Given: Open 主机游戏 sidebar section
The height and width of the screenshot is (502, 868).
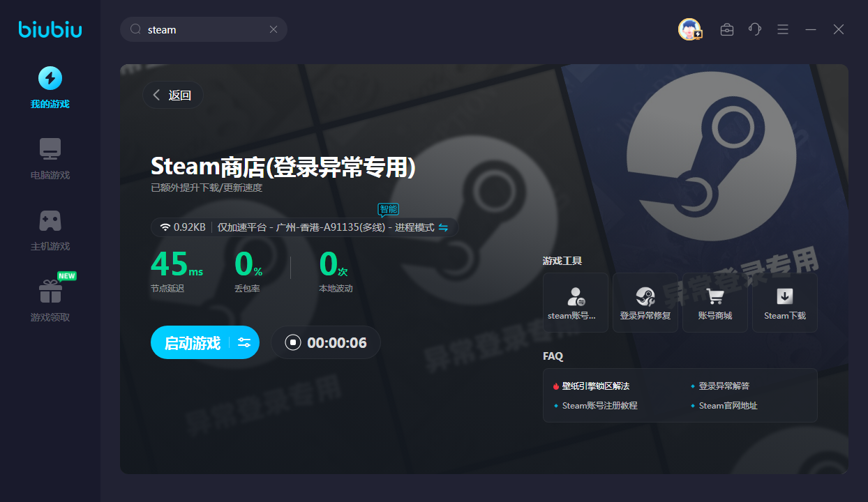Looking at the screenshot, I should (x=50, y=229).
